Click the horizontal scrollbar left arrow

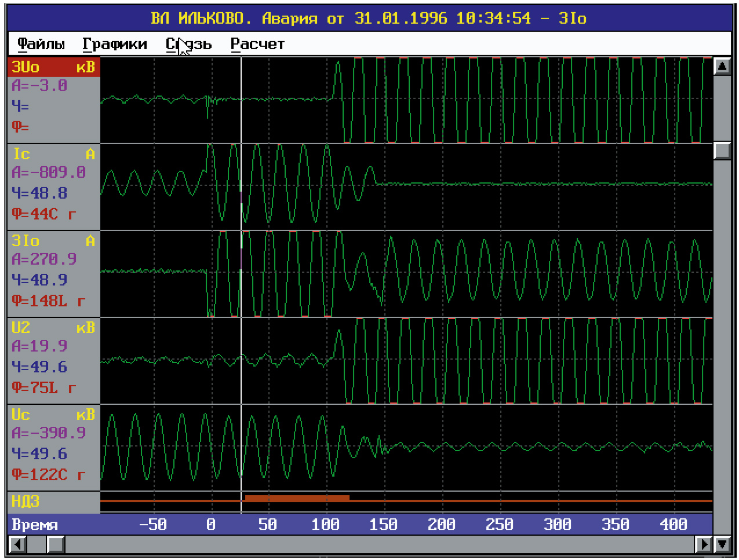pos(17,544)
